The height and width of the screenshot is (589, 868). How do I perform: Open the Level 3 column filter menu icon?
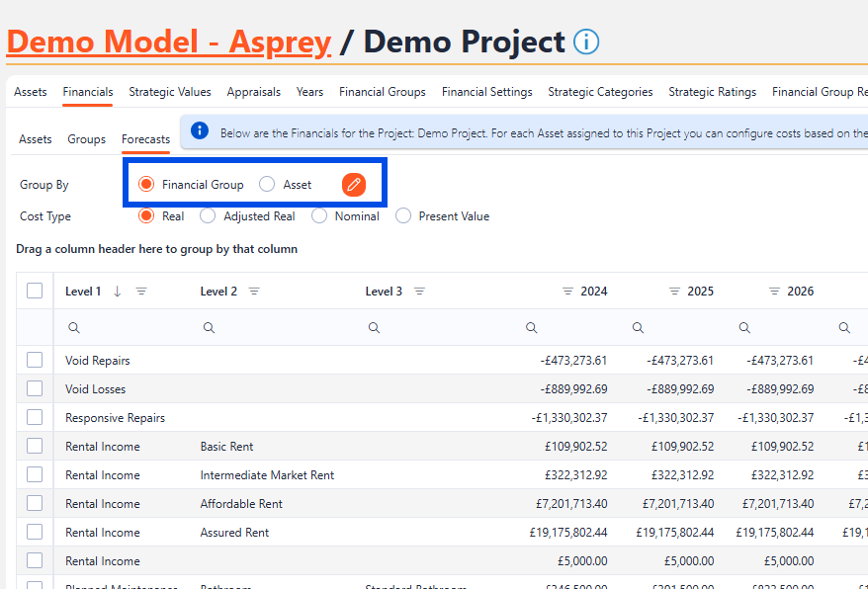419,292
